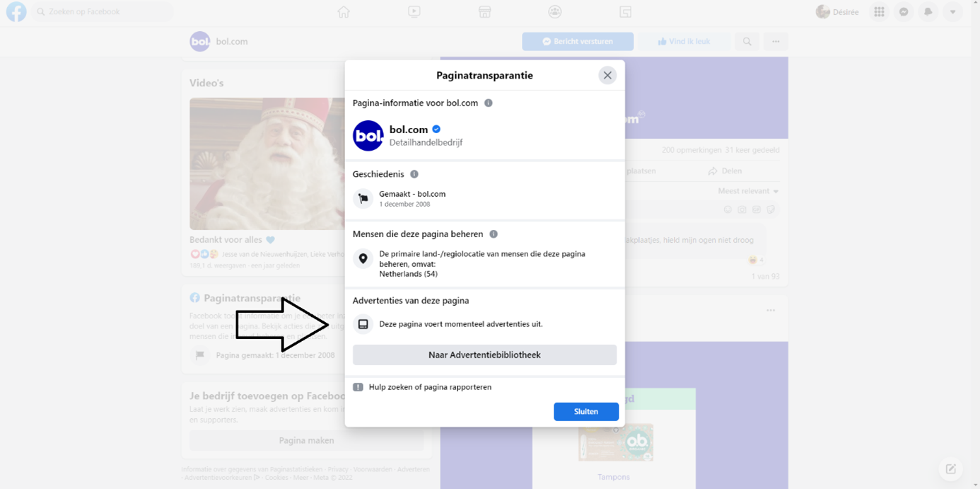Close the Paginatransparantie dialog with X
This screenshot has width=980, height=489.
(x=607, y=76)
